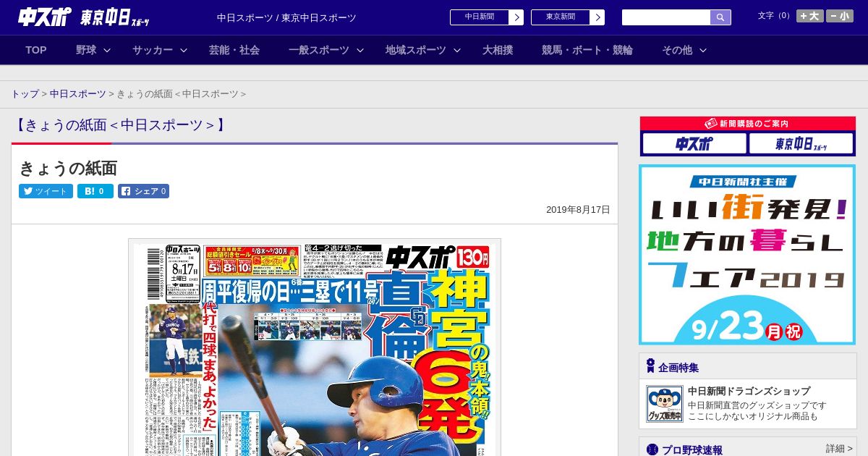This screenshot has height=456, width=868.
Task: Click the arrow beside 中日新聞
Action: (x=516, y=17)
